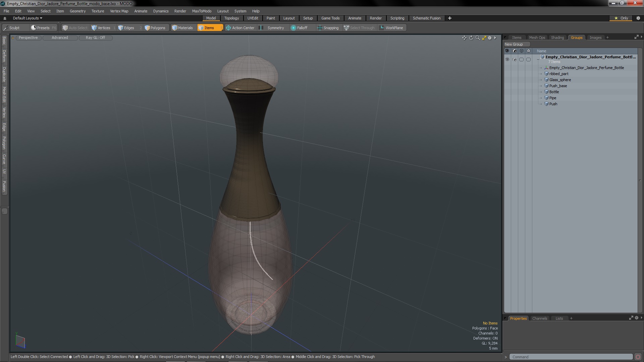Click the viewport maximize arrow icon
The image size is (644, 362).
(x=484, y=38)
